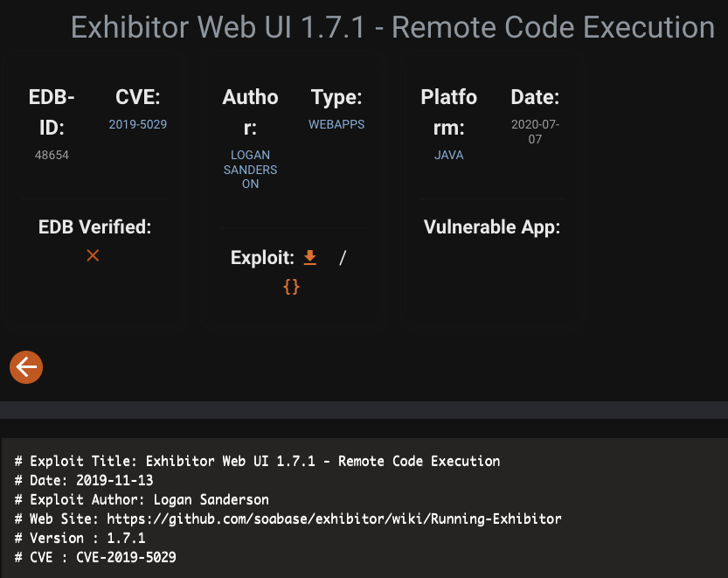
Task: Open the JAVA platform link
Action: click(448, 155)
